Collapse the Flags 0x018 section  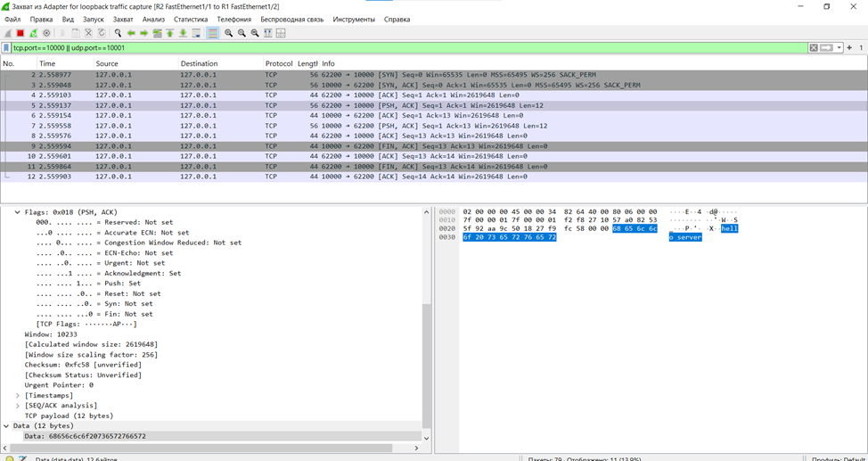(x=18, y=212)
